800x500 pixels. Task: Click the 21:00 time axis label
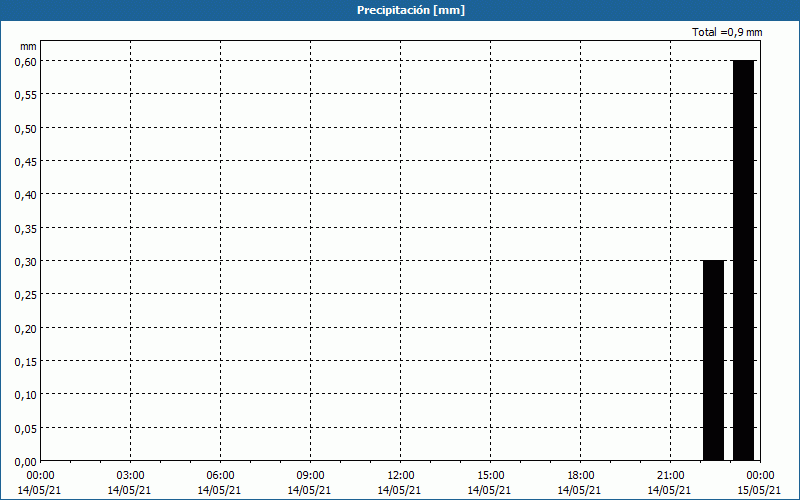click(x=670, y=476)
